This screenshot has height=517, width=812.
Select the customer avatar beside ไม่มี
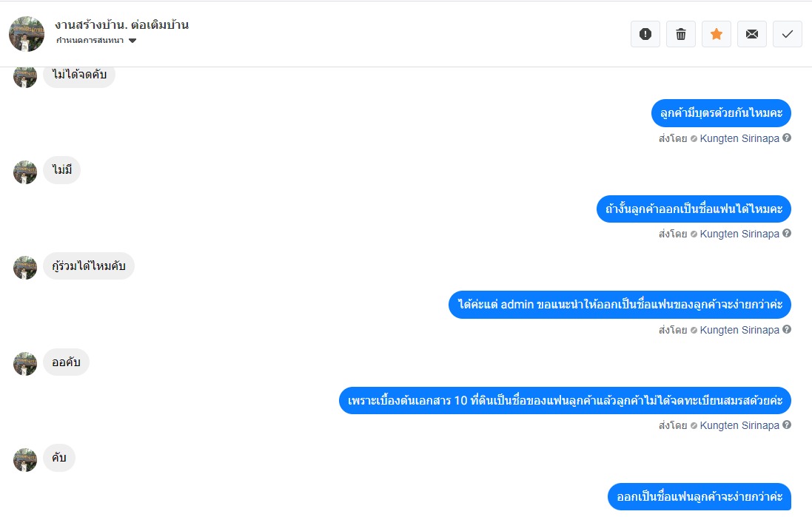pyautogui.click(x=25, y=172)
